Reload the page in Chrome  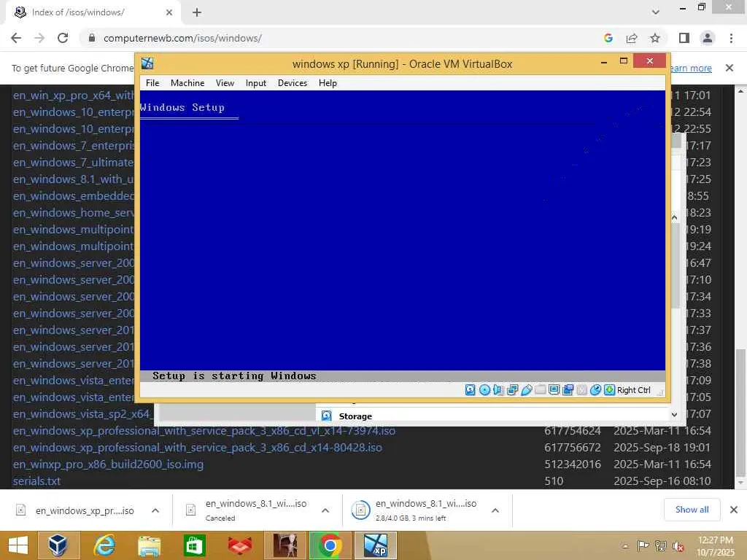pos(63,38)
